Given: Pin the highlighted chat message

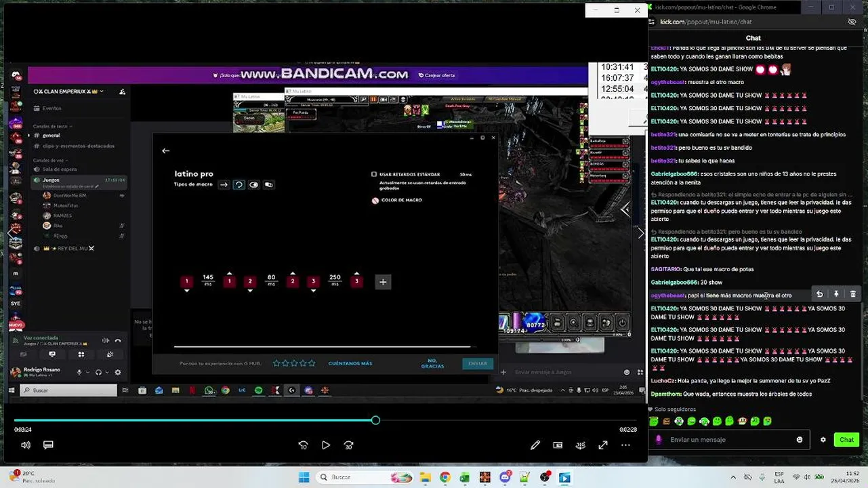Looking at the screenshot, I should point(836,294).
